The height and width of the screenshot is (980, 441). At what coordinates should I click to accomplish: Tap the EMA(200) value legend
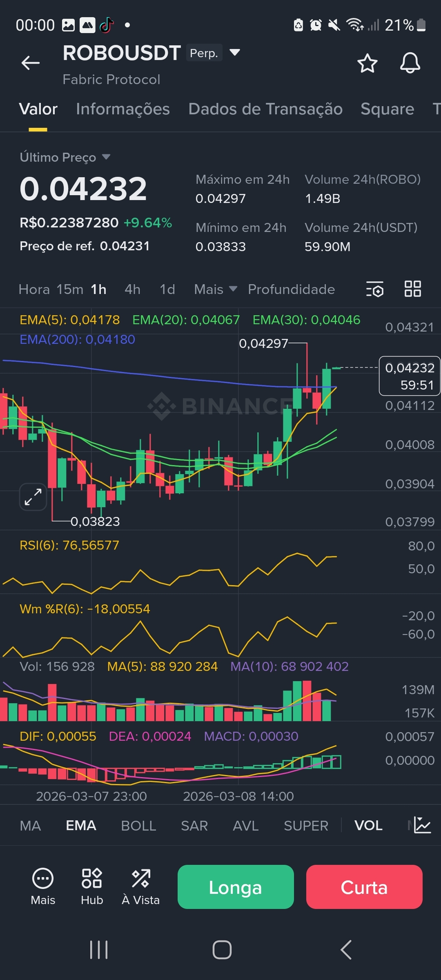tap(78, 339)
